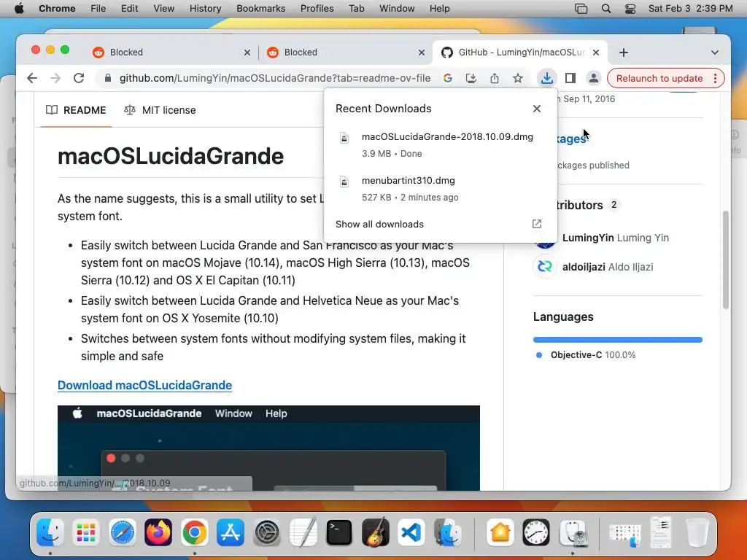Open Visual Studio Code from the Dock
The width and height of the screenshot is (747, 560).
[x=411, y=532]
